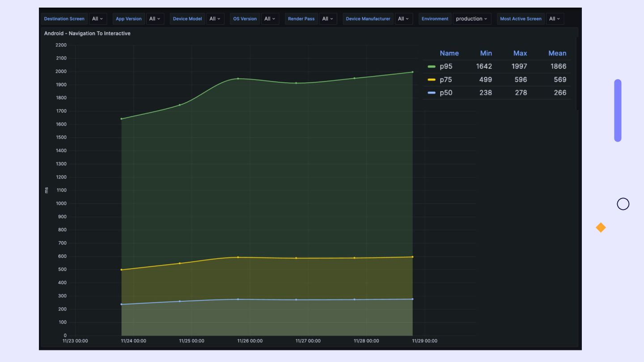This screenshot has width=644, height=362.
Task: Open the Android Navigation To Interactive panel title
Action: coord(87,34)
